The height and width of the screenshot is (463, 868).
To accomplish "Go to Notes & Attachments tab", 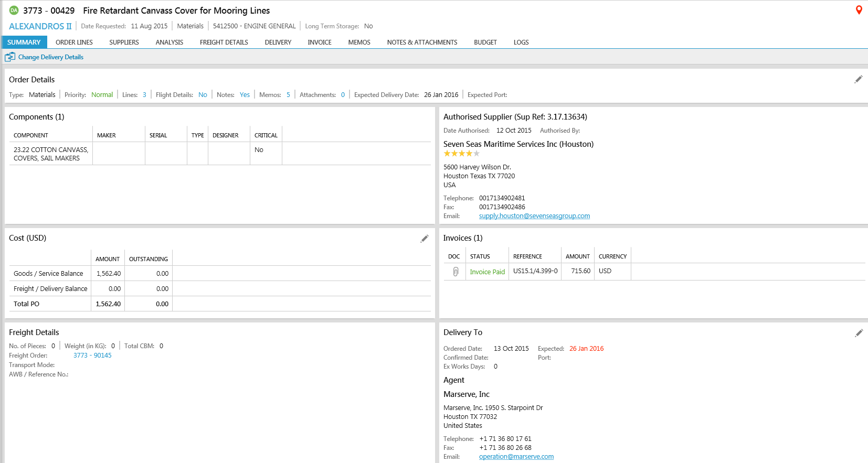I will tap(422, 42).
